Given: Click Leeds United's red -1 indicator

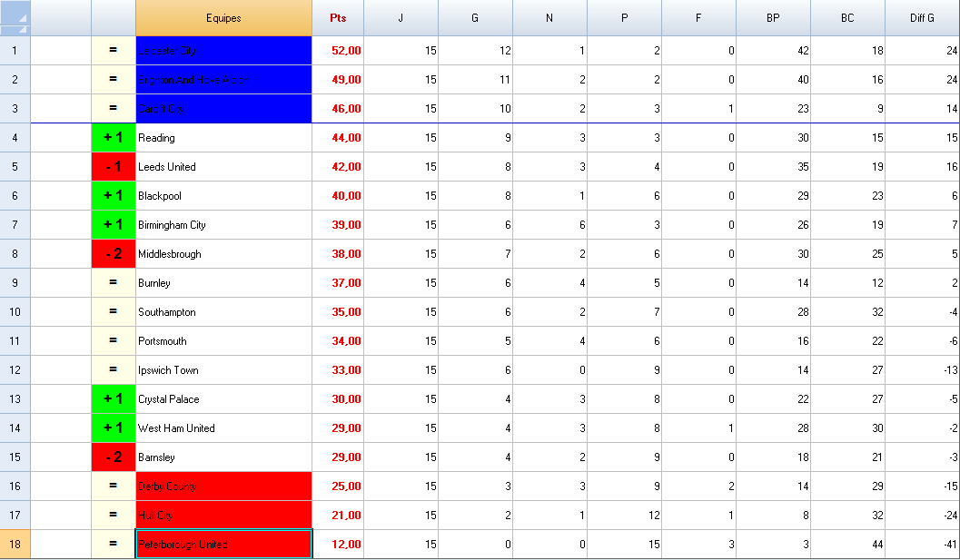Looking at the screenshot, I should click(x=114, y=166).
